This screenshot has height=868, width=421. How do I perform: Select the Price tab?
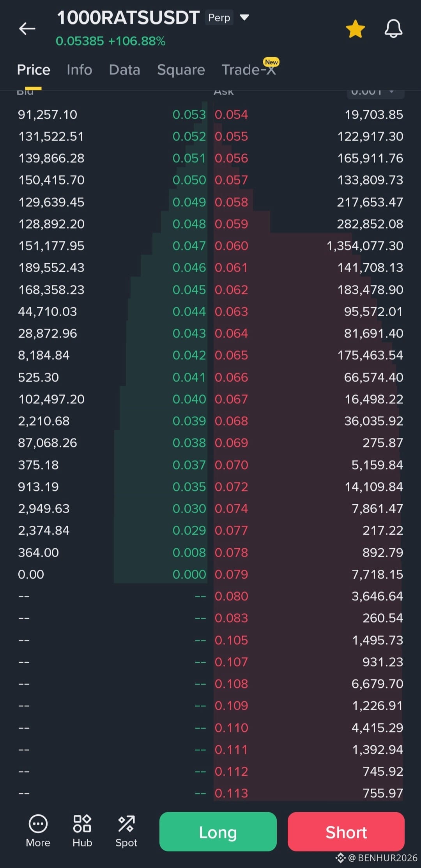pyautogui.click(x=34, y=70)
